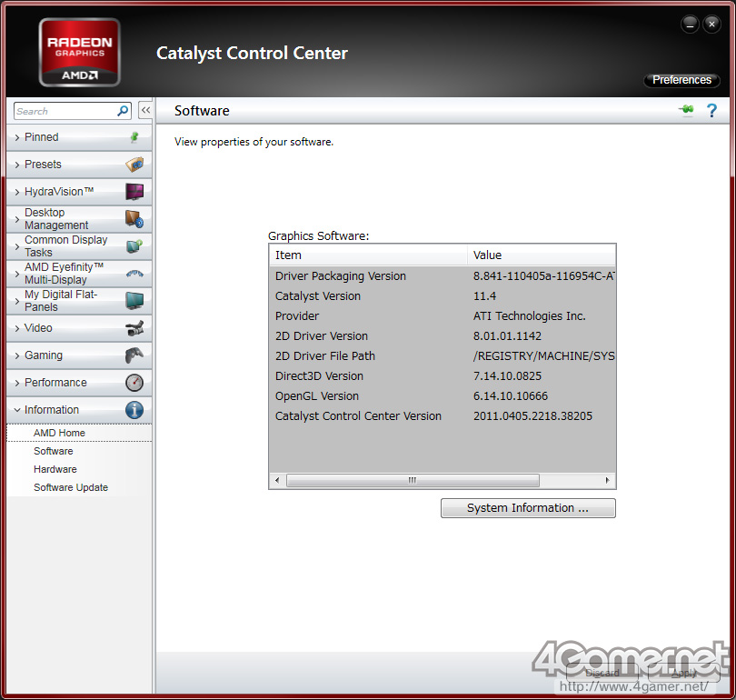Click the value 8.01.01.1142

click(507, 336)
